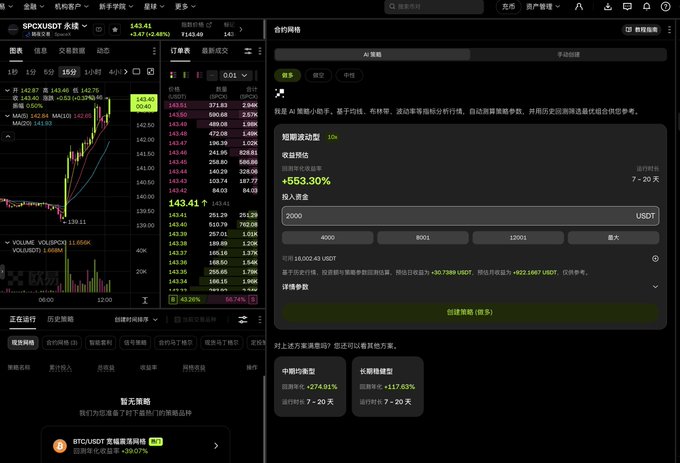Open the 中期均衡型 plan card

310,387
